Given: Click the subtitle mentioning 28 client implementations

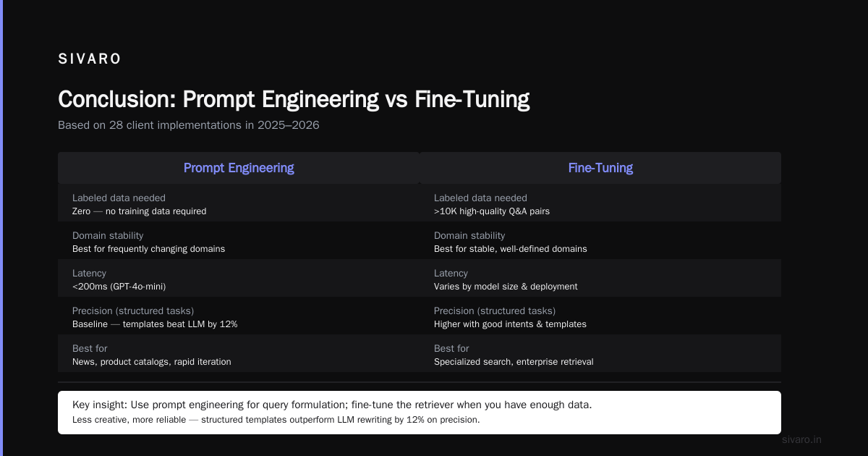Looking at the screenshot, I should pos(189,125).
